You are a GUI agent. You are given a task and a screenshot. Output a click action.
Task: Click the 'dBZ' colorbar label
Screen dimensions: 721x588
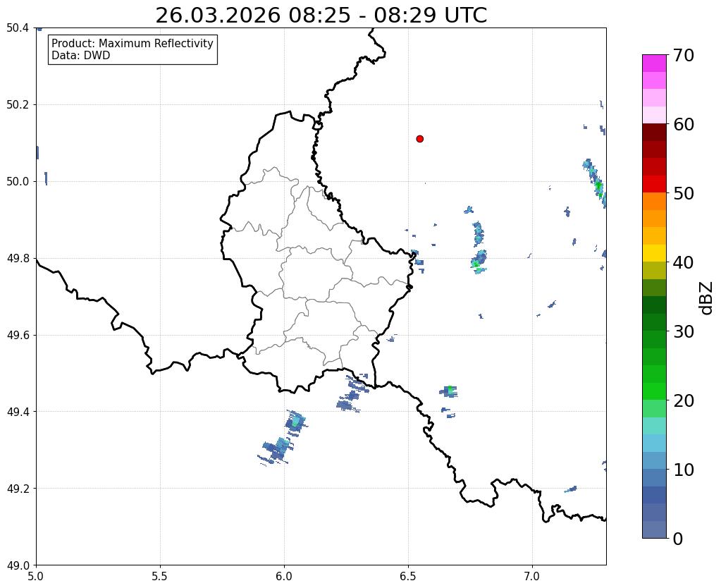tap(706, 298)
